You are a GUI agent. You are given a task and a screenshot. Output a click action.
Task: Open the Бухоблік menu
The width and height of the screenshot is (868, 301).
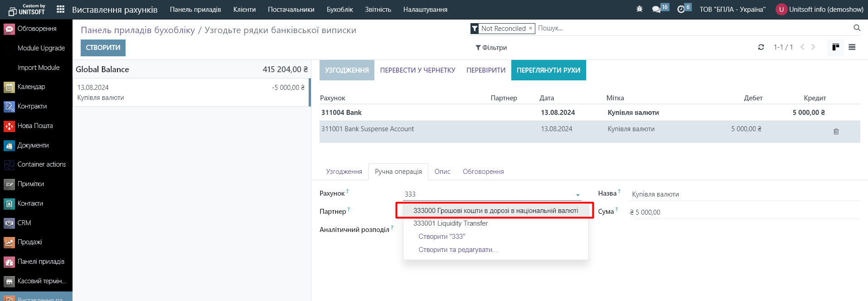pyautogui.click(x=339, y=10)
